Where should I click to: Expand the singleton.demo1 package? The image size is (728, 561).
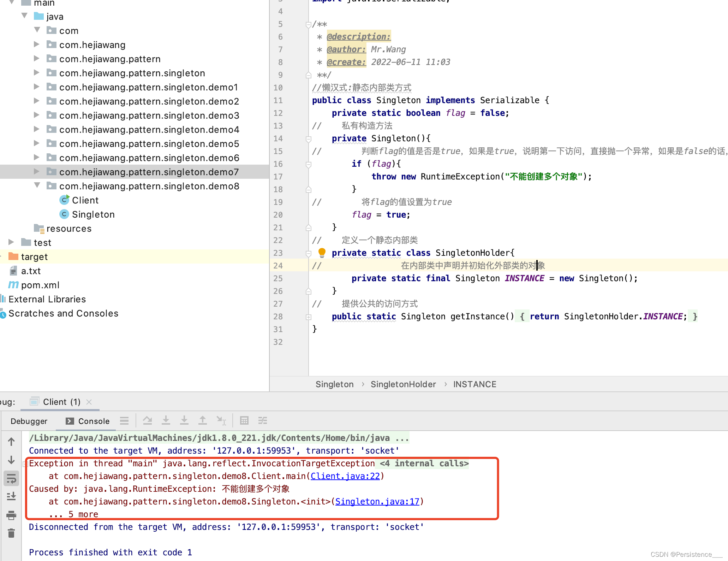36,87
